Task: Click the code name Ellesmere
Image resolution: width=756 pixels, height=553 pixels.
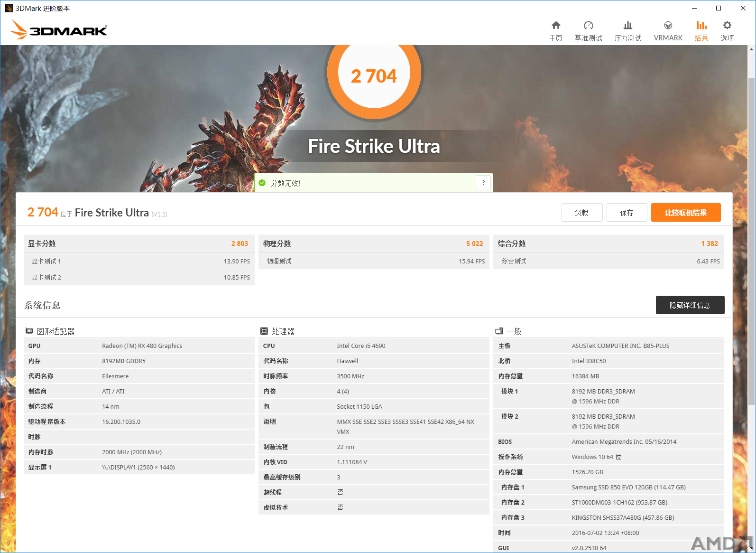Action: point(115,376)
